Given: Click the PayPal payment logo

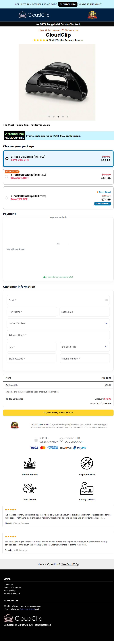Looking at the screenshot, I should click(80, 448).
